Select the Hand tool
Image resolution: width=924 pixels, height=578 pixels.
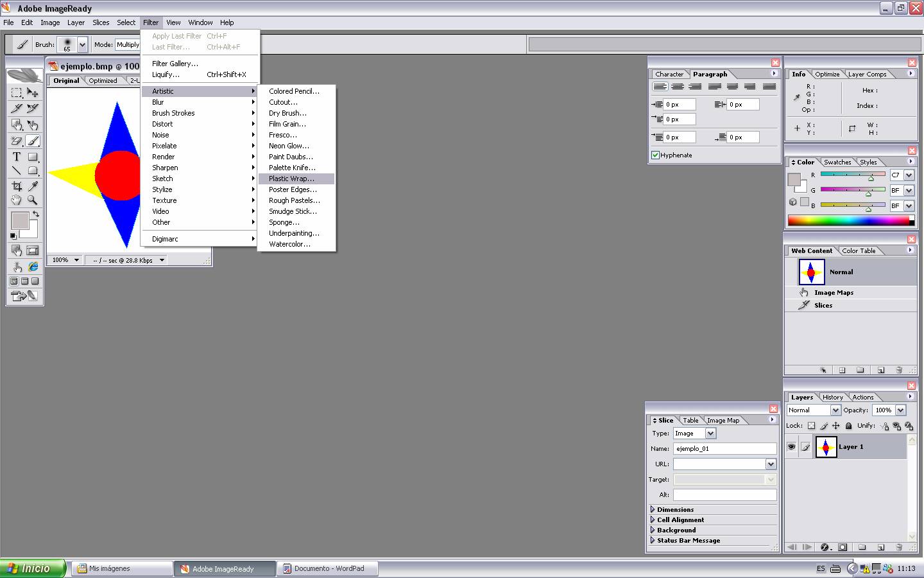(x=17, y=200)
